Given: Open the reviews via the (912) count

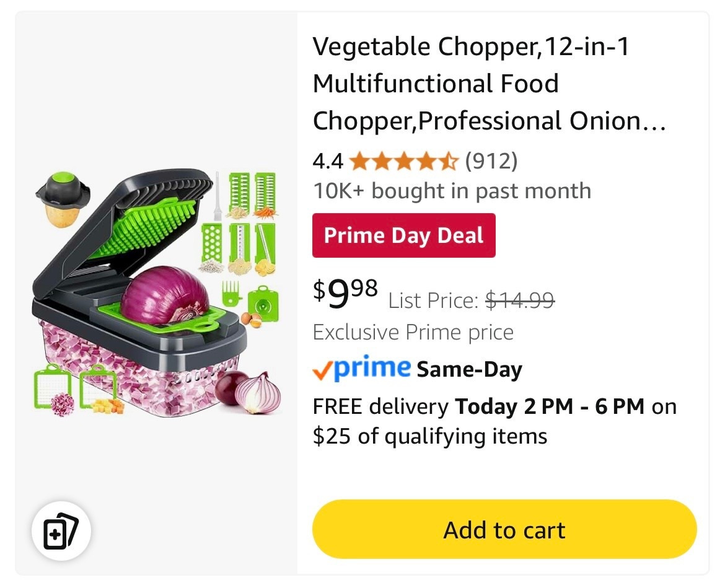Looking at the screenshot, I should coord(491,161).
